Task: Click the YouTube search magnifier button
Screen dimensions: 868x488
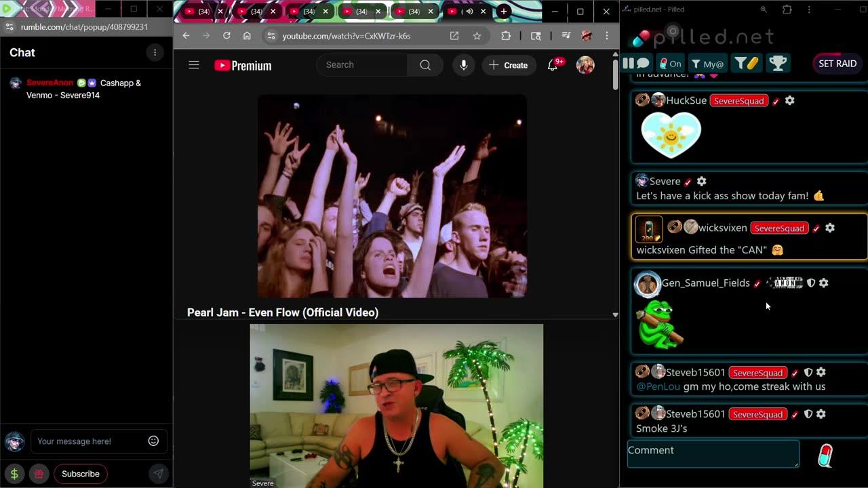Action: [x=425, y=65]
